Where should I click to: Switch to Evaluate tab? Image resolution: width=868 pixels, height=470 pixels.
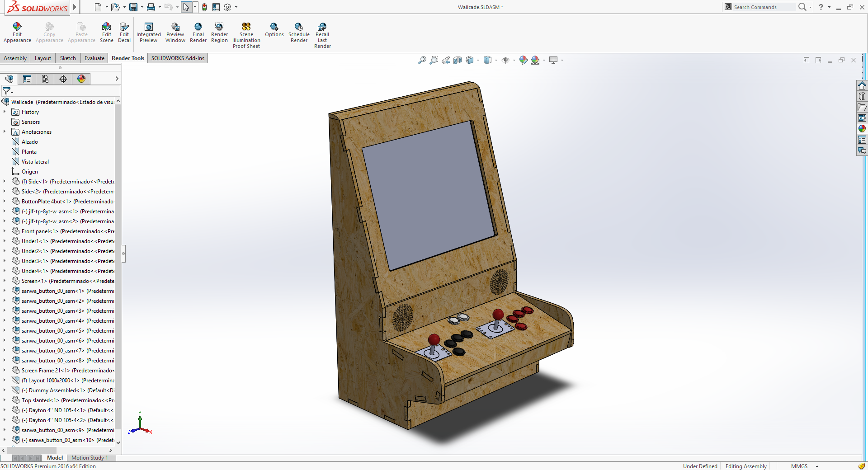pyautogui.click(x=94, y=58)
